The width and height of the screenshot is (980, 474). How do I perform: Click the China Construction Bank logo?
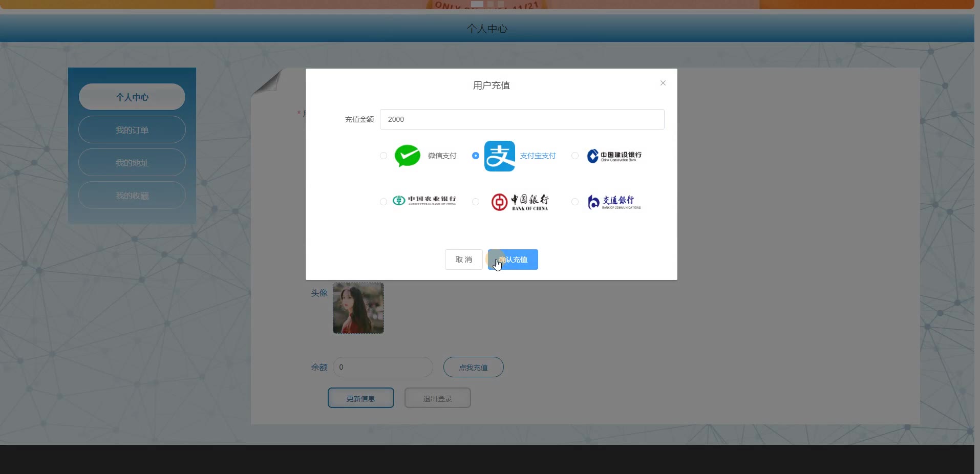tap(614, 156)
